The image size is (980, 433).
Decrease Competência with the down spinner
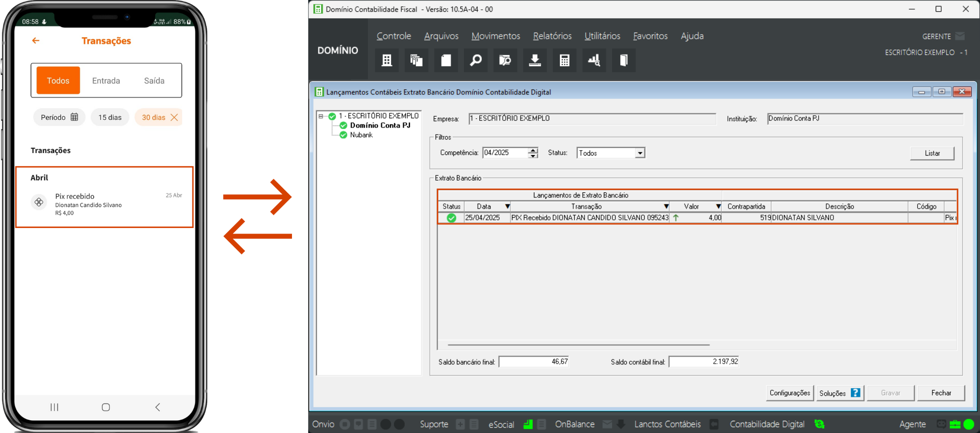coord(533,156)
